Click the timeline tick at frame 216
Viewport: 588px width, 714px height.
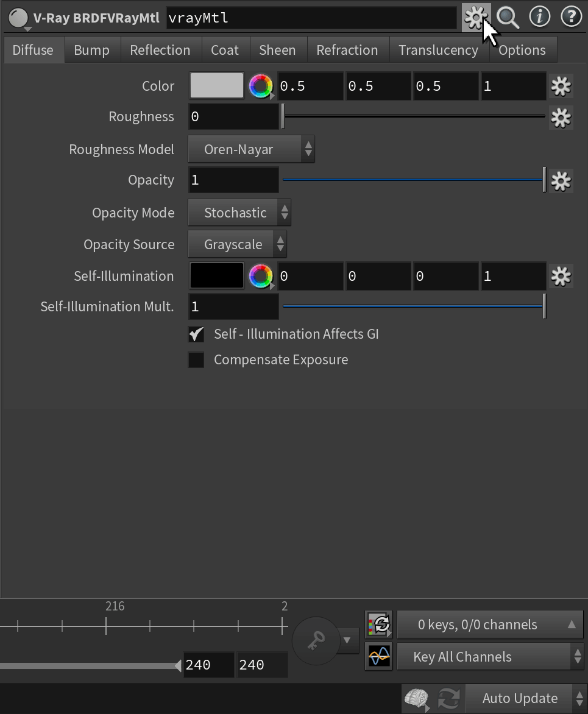[106, 626]
